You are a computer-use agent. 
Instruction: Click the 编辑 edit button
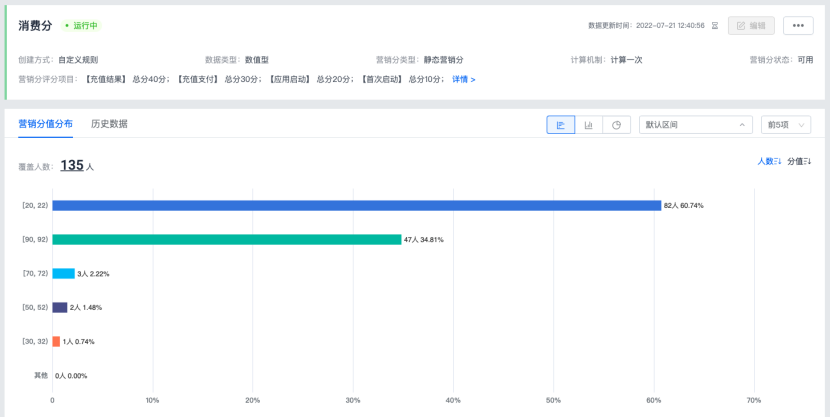751,26
